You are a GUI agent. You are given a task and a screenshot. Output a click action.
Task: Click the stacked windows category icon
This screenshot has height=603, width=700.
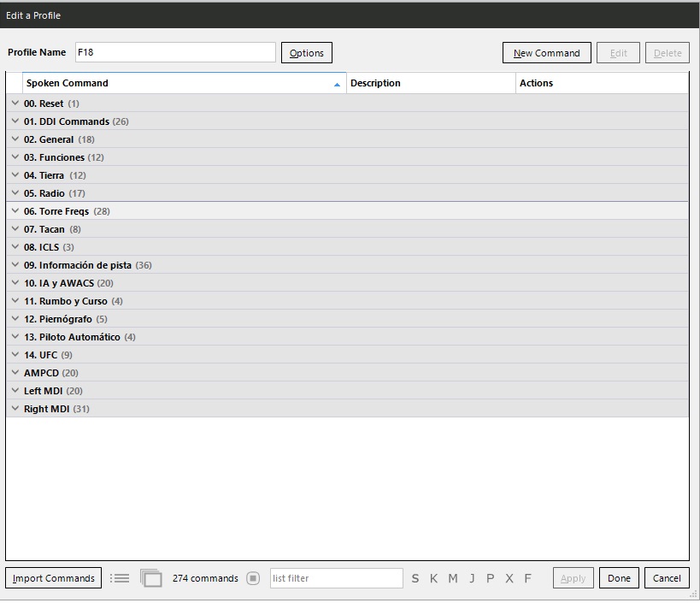click(151, 578)
